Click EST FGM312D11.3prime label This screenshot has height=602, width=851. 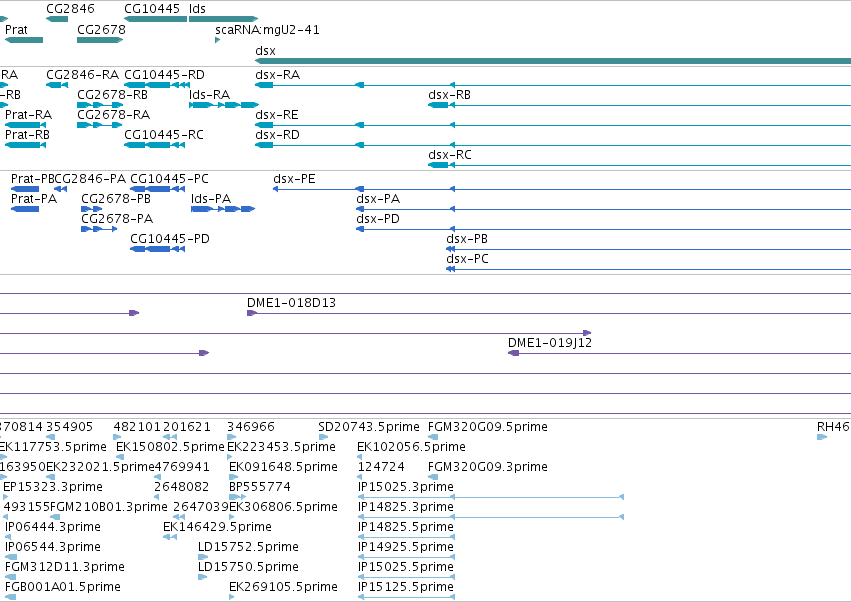(65, 567)
